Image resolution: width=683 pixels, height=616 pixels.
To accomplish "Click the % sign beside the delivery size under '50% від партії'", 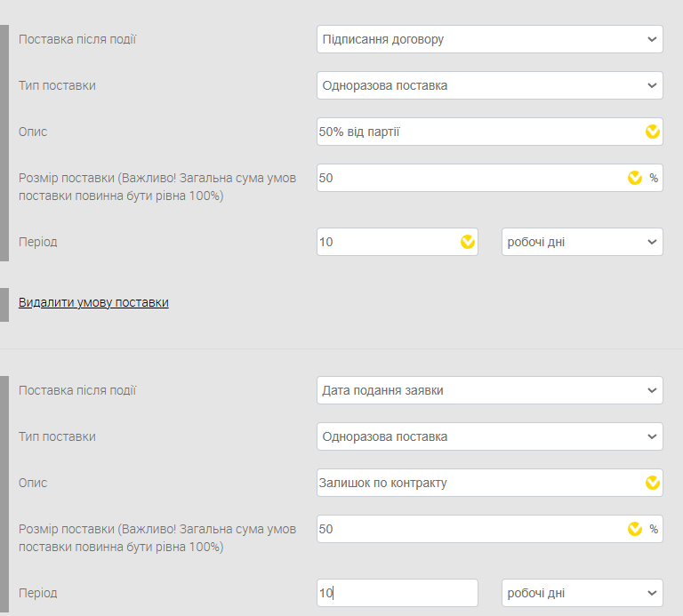I will pos(654,178).
